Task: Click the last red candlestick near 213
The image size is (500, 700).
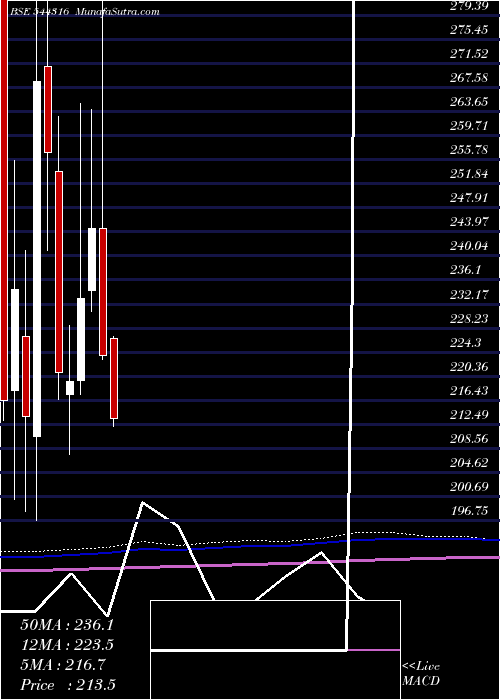Action: pyautogui.click(x=114, y=378)
